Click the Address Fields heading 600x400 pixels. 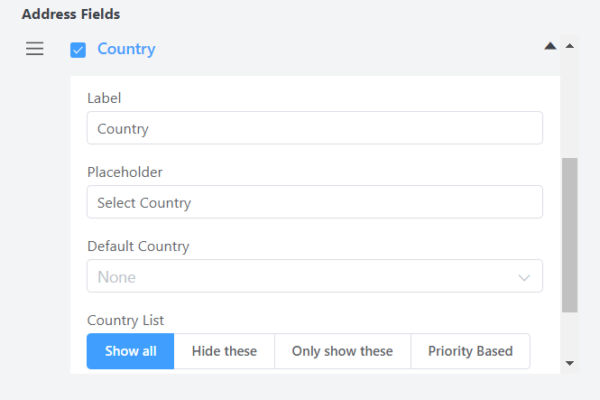pos(71,15)
